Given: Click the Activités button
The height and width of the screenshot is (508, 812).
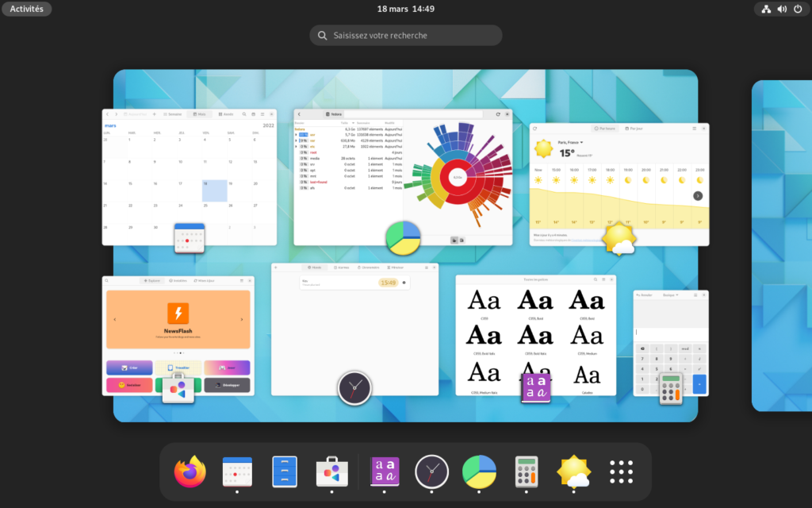Looking at the screenshot, I should click(x=27, y=9).
